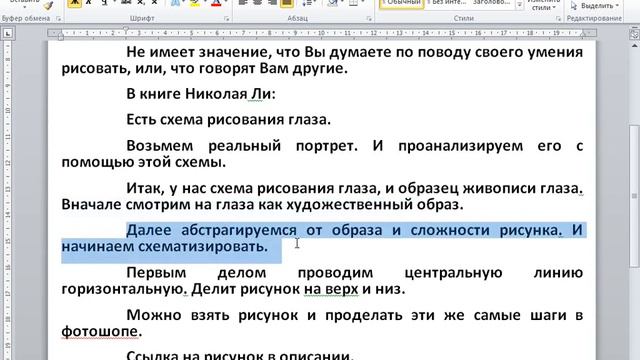
Task: Click misspelled word "фотошопе"
Action: tap(100, 331)
